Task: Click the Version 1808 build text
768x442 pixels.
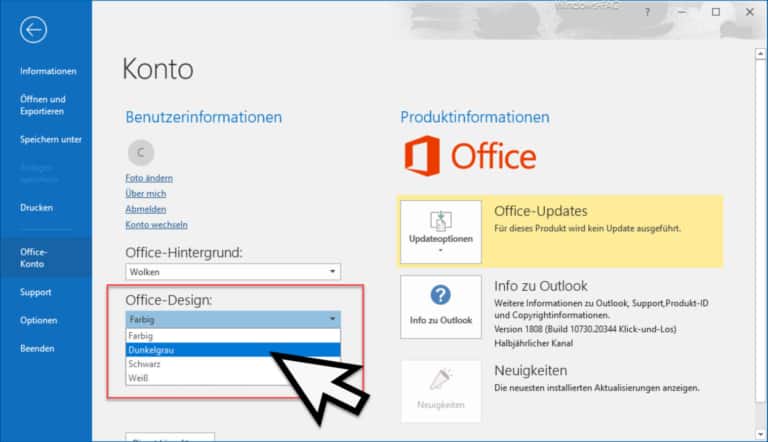Action: 585,329
